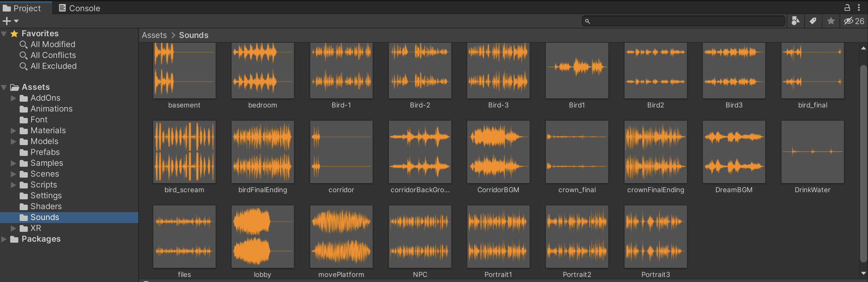Screen dimensions: 868x282
Task: Select All Modified saved search
Action: tap(47, 44)
